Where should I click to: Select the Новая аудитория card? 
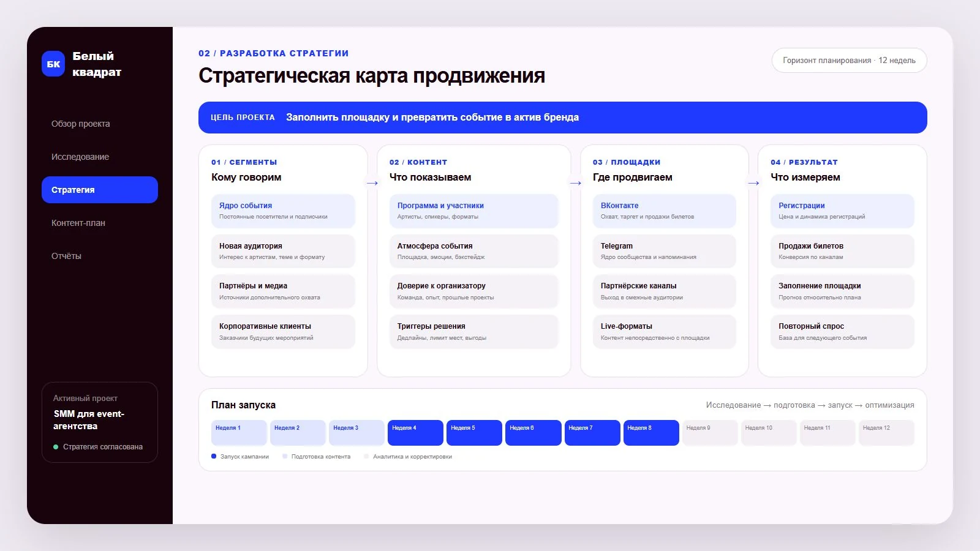tap(283, 251)
